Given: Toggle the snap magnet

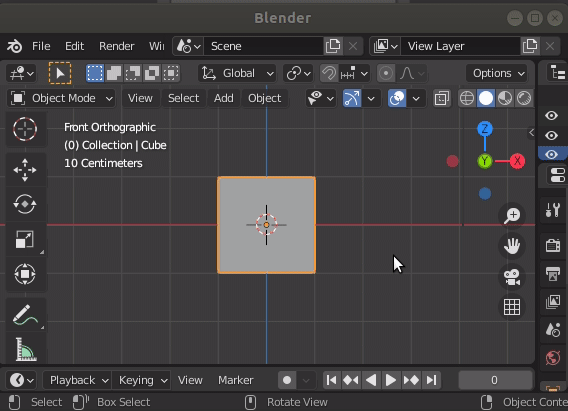Looking at the screenshot, I should 329,74.
